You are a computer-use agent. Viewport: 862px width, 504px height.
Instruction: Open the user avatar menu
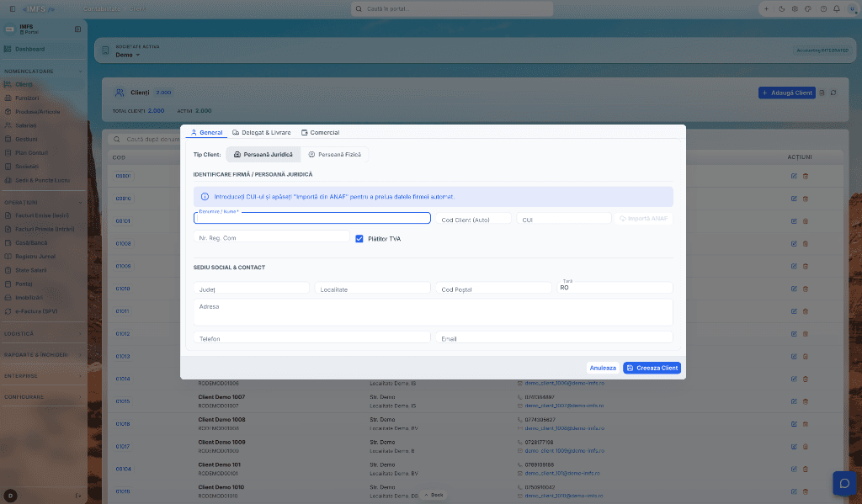point(852,8)
